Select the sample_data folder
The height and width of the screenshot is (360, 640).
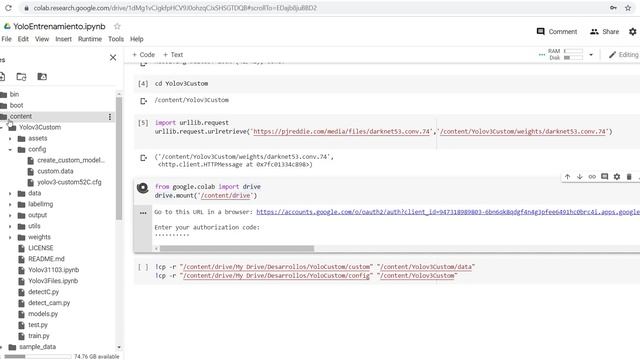point(37,347)
